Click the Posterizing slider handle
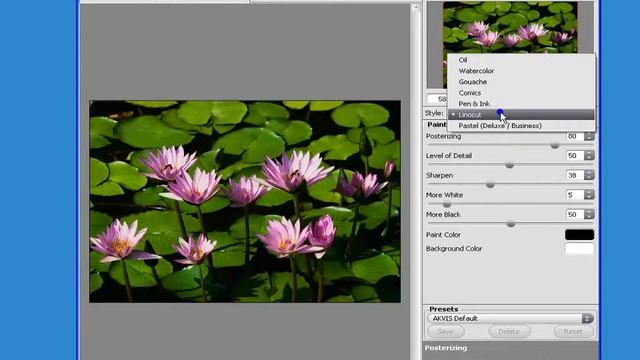This screenshot has width=640, height=360. coord(555,145)
